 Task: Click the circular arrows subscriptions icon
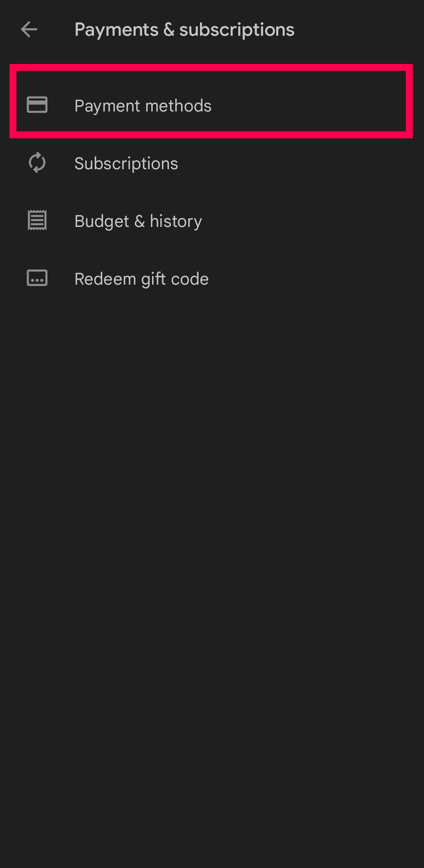point(37,163)
